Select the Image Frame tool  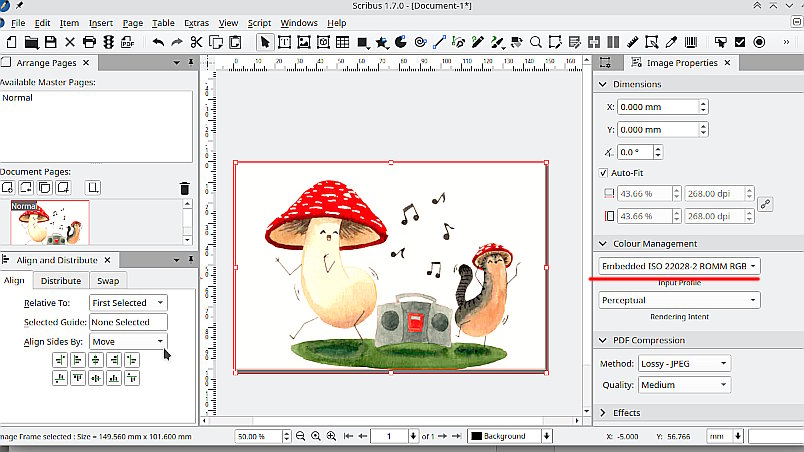click(303, 42)
